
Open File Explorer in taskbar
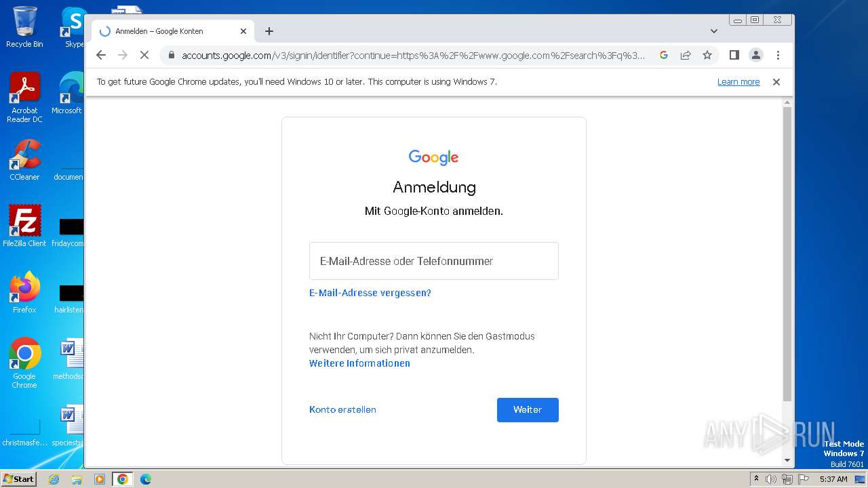77,479
